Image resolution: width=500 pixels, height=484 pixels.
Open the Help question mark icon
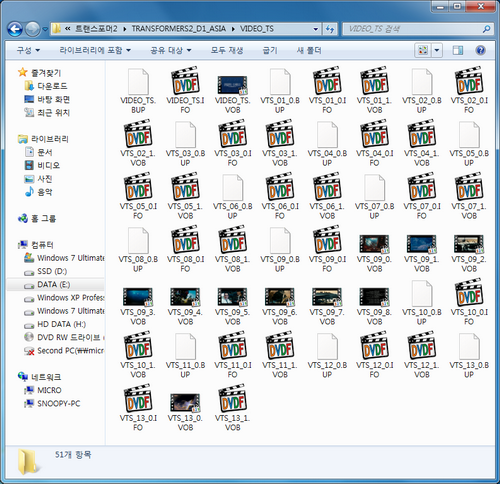tap(480, 50)
